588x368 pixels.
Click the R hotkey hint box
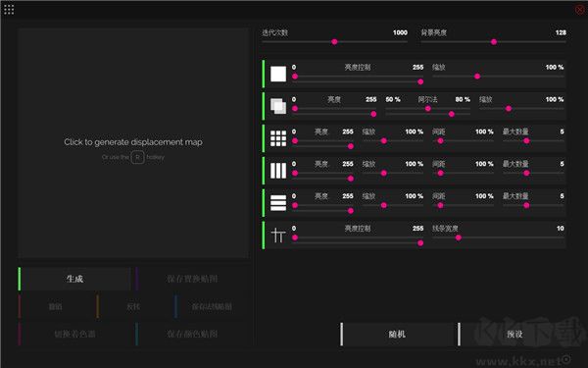(137, 157)
